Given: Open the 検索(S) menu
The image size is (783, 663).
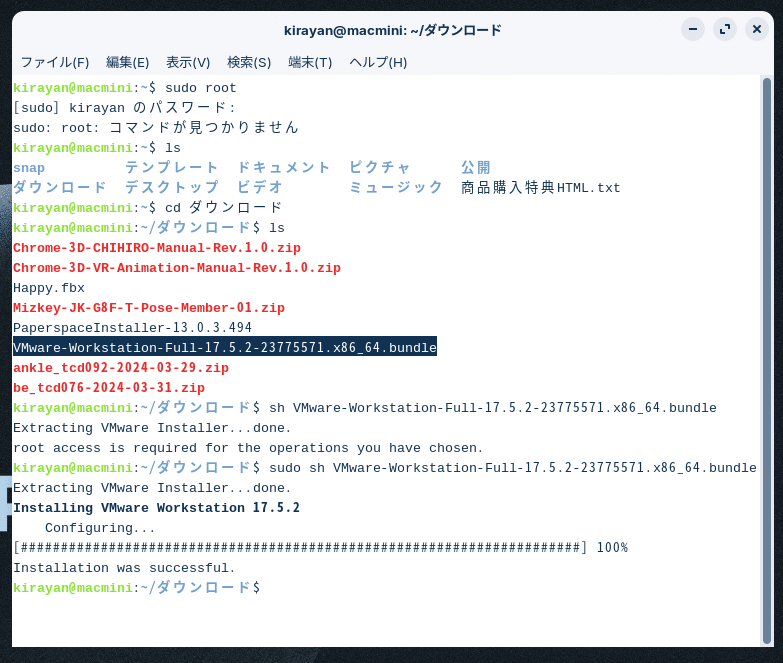Looking at the screenshot, I should 249,62.
